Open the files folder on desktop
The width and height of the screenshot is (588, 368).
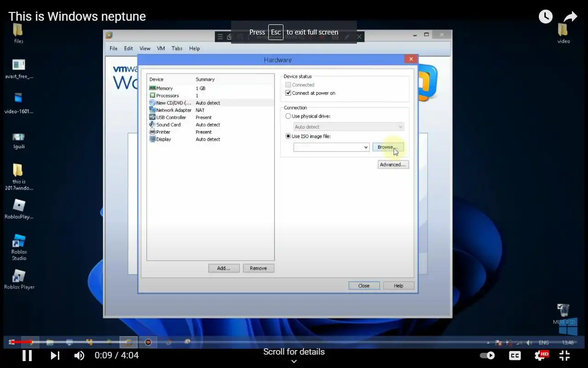click(18, 33)
